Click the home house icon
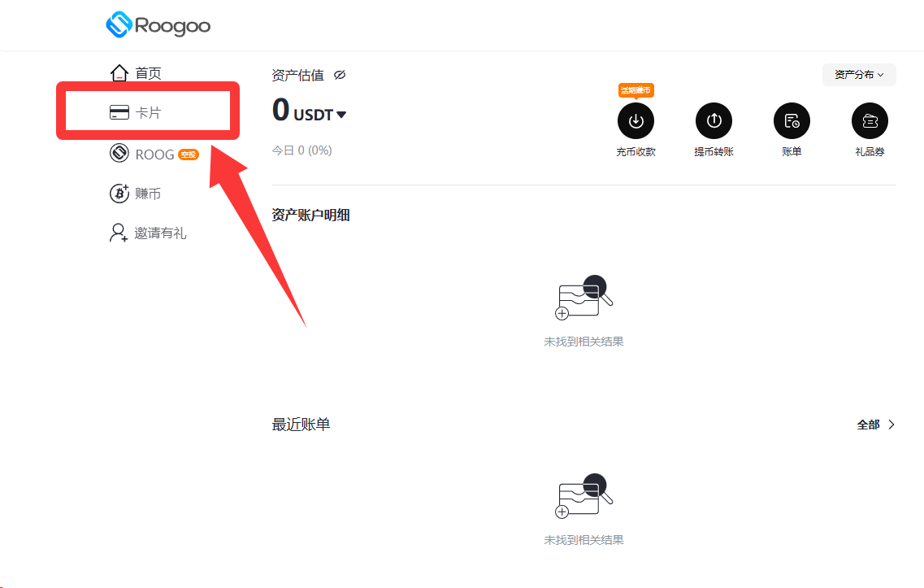 point(119,73)
